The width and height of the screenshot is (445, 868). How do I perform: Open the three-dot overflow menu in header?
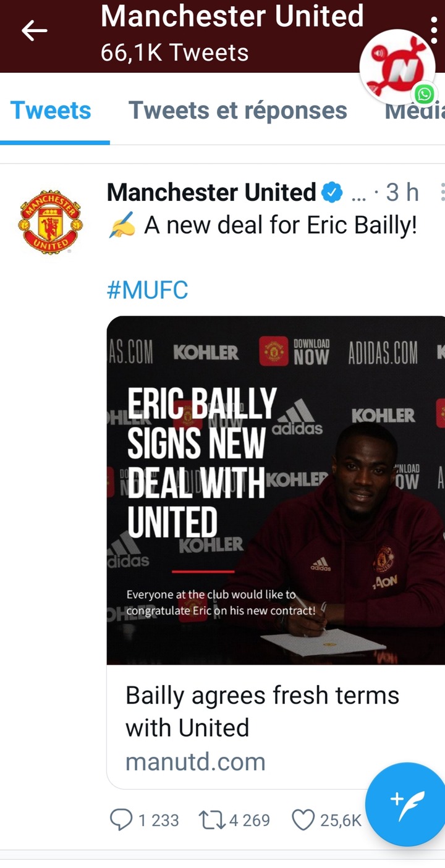(x=433, y=31)
